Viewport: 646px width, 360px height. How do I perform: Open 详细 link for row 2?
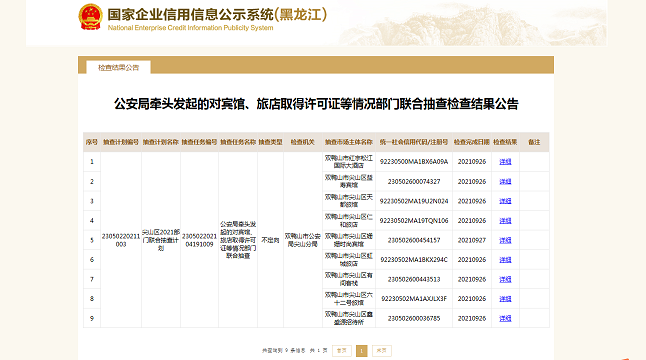click(x=505, y=182)
